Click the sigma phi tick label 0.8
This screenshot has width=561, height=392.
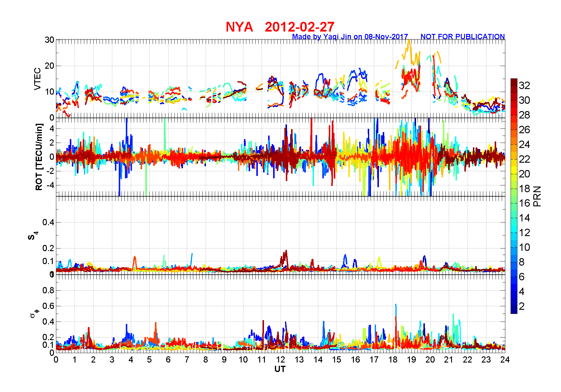click(48, 290)
